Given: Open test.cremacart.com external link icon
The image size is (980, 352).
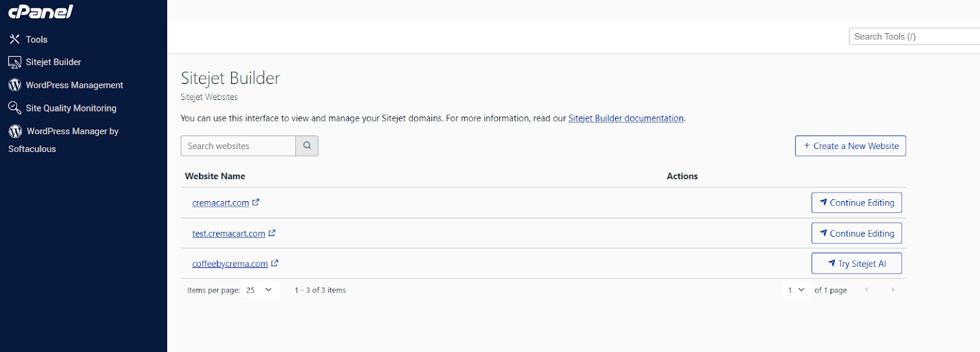Looking at the screenshot, I should pos(272,232).
